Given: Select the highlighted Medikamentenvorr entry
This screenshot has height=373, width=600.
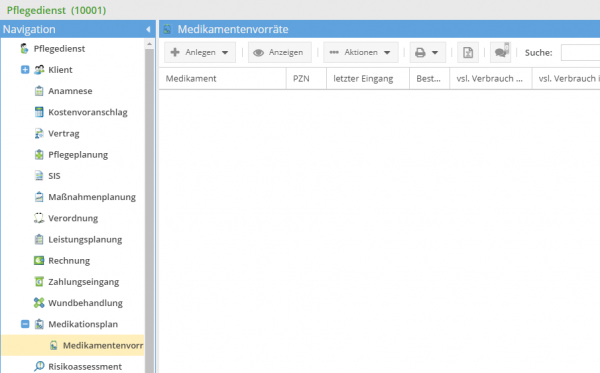Looking at the screenshot, I should [x=73, y=345].
